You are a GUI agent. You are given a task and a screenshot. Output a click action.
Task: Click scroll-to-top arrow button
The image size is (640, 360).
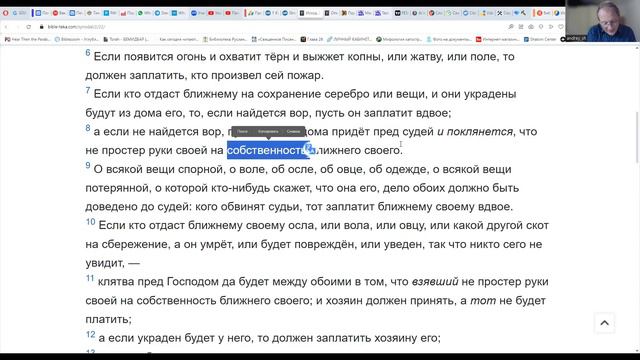tap(604, 323)
